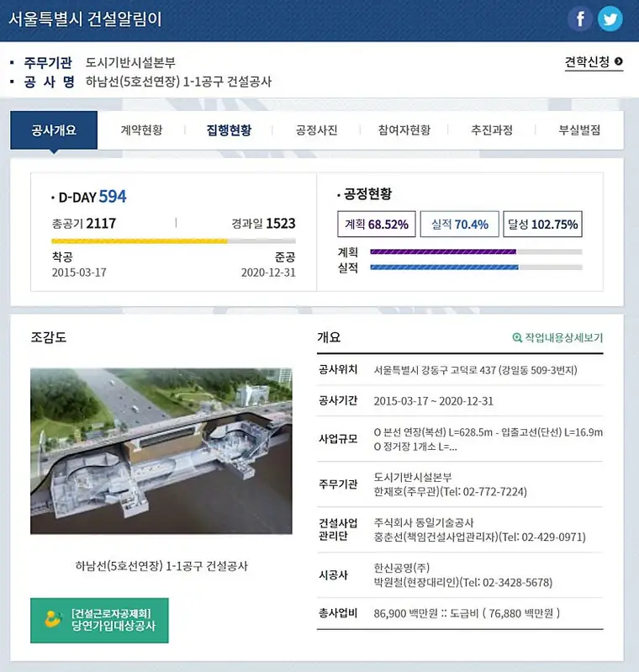Image resolution: width=639 pixels, height=672 pixels.
Task: Click the 개요 section heading
Action: (329, 337)
